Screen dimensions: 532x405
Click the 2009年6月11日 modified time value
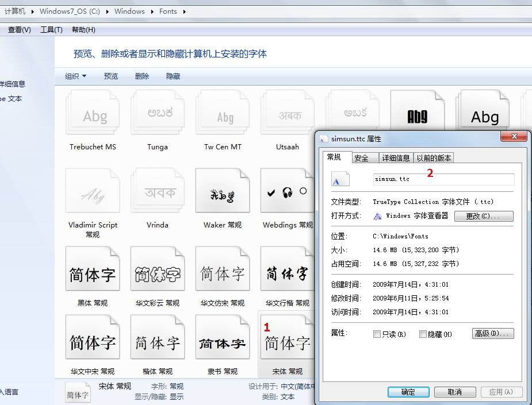411,298
